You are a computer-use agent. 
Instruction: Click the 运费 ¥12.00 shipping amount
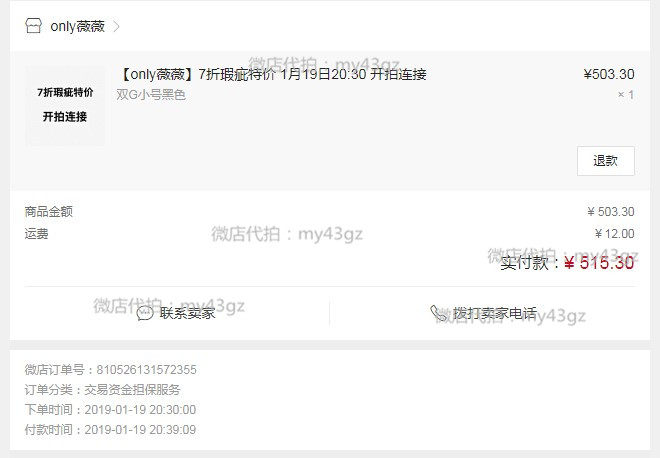coord(615,234)
